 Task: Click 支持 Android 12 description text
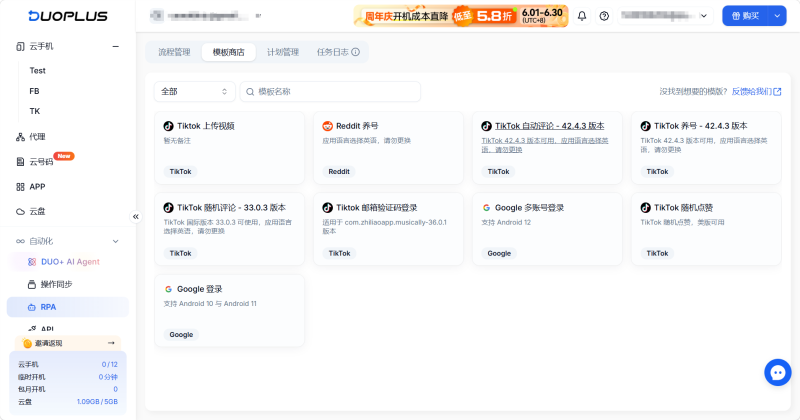point(506,223)
